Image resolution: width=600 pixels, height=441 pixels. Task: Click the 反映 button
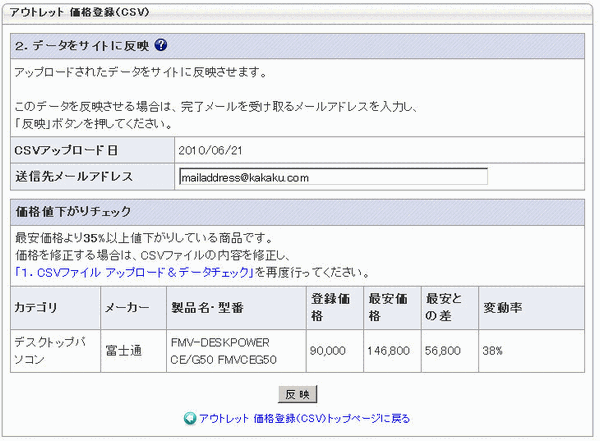point(297,394)
